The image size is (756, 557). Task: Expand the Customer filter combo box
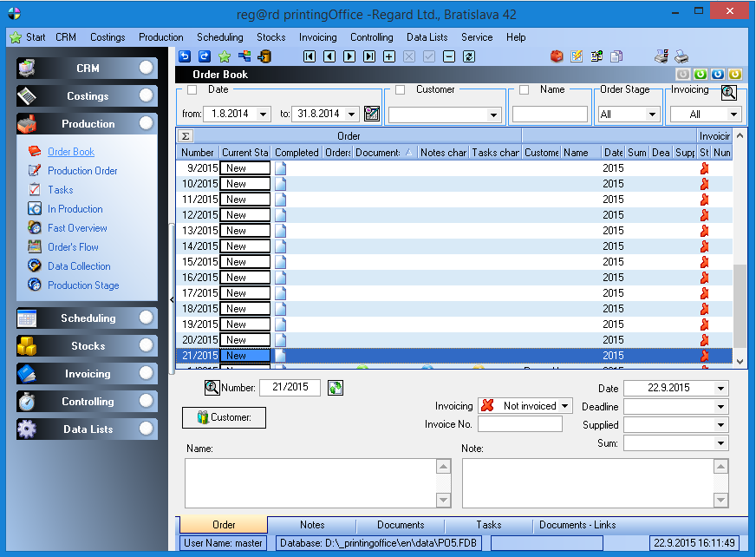493,115
